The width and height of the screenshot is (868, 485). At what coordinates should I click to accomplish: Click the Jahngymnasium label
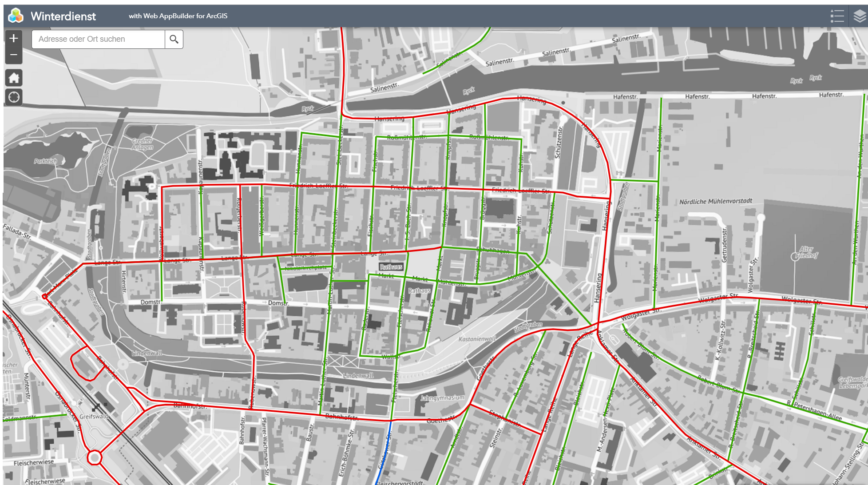click(442, 398)
